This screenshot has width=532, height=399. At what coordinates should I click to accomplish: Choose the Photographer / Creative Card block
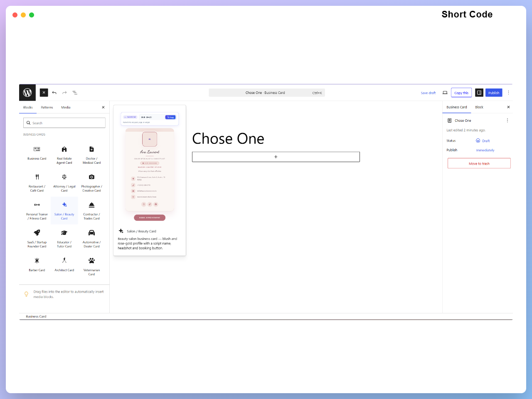coord(91,182)
